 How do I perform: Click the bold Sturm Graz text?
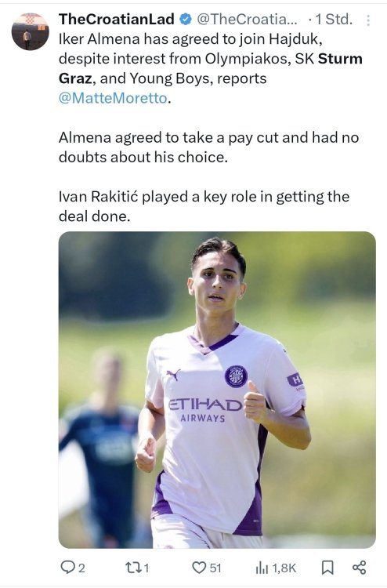pyautogui.click(x=211, y=69)
